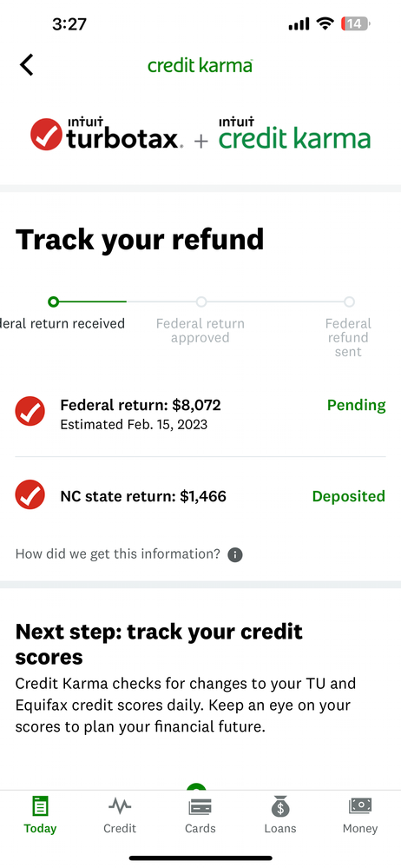Image resolution: width=401 pixels, height=868 pixels.
Task: Select the Federal return approved step circle
Action: click(x=201, y=301)
